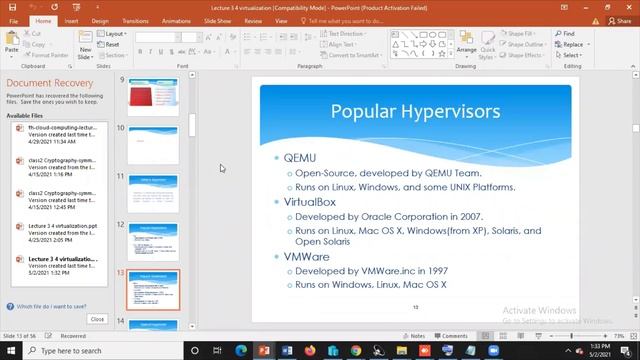
Task: Switch to Slide Sorter view
Action: point(503,336)
